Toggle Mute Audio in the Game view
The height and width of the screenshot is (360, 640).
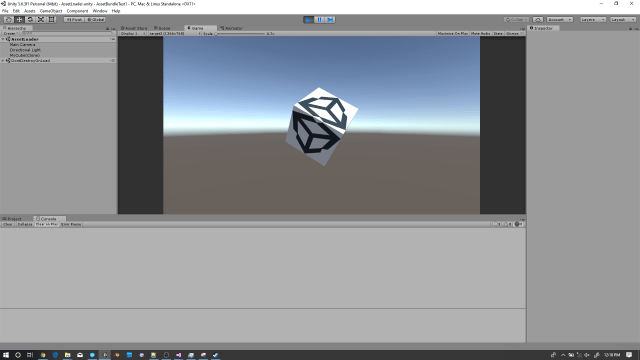click(480, 33)
